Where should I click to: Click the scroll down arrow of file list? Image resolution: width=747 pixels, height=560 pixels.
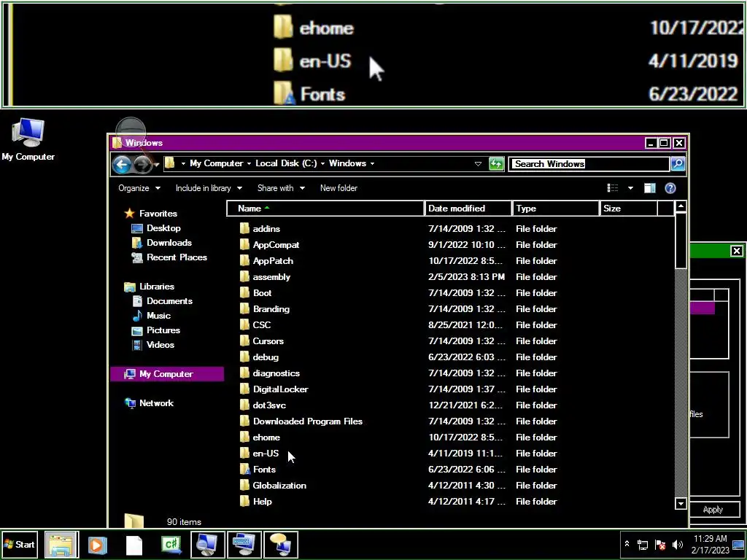(x=681, y=504)
